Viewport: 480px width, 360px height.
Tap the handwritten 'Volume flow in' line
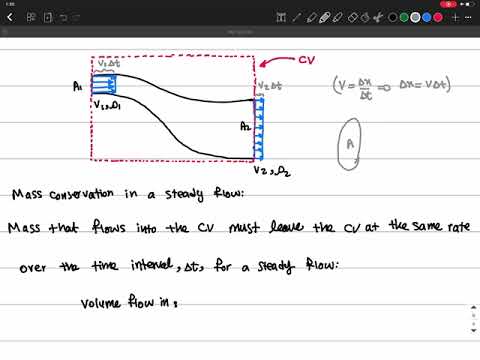pyautogui.click(x=129, y=302)
